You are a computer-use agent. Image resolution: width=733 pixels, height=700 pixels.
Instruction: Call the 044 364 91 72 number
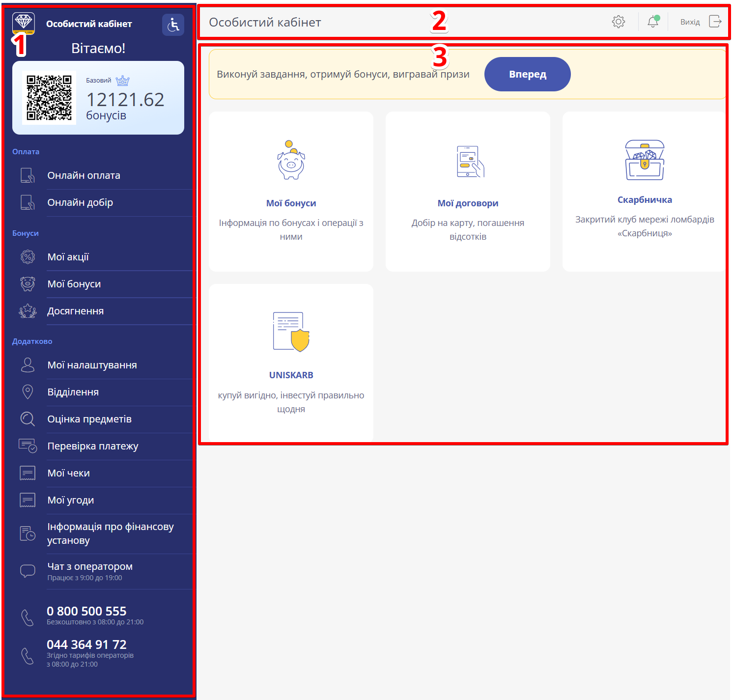click(x=86, y=644)
